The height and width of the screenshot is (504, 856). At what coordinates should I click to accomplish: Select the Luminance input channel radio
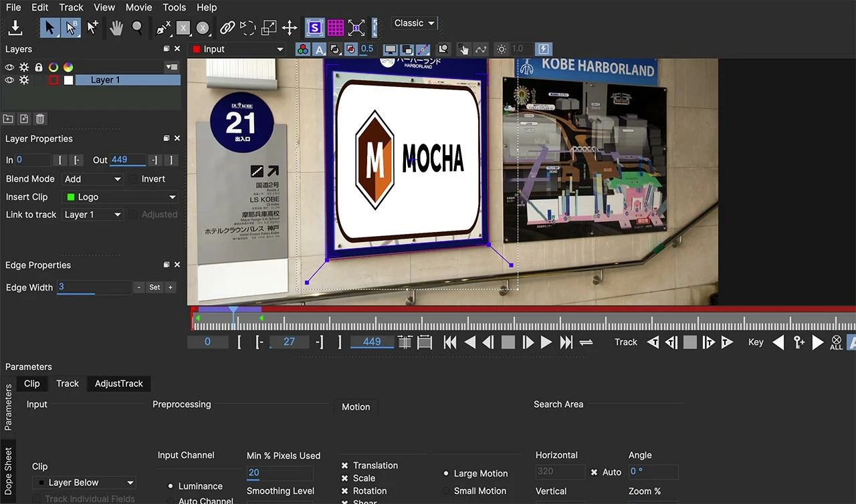tap(171, 486)
